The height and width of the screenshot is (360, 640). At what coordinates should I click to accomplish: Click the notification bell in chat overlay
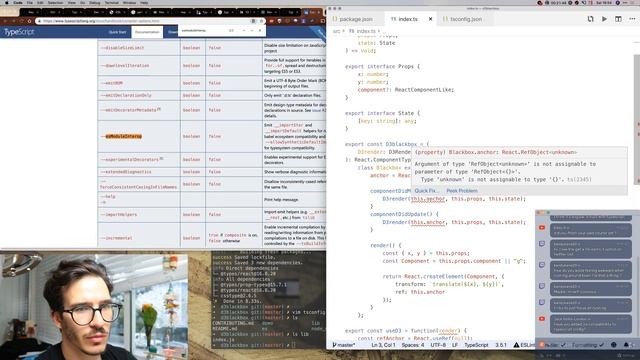pyautogui.click(x=626, y=345)
